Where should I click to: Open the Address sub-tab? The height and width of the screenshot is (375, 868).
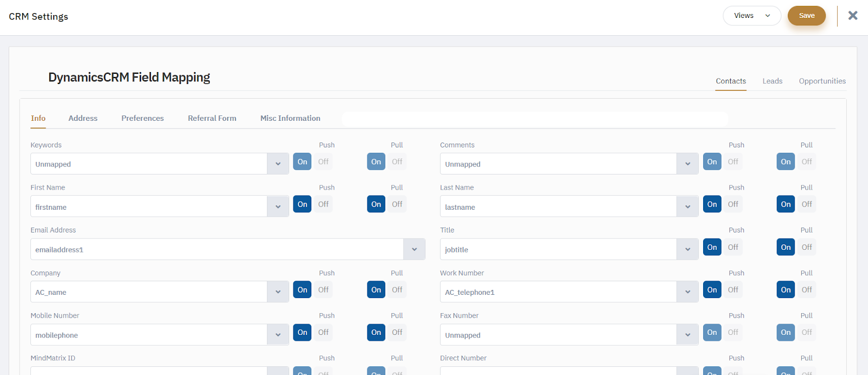point(83,118)
